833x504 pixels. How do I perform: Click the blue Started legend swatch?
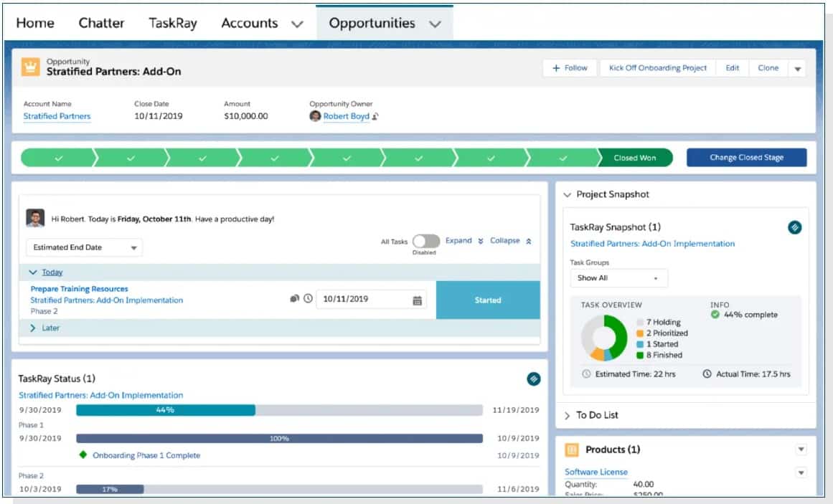pyautogui.click(x=639, y=344)
